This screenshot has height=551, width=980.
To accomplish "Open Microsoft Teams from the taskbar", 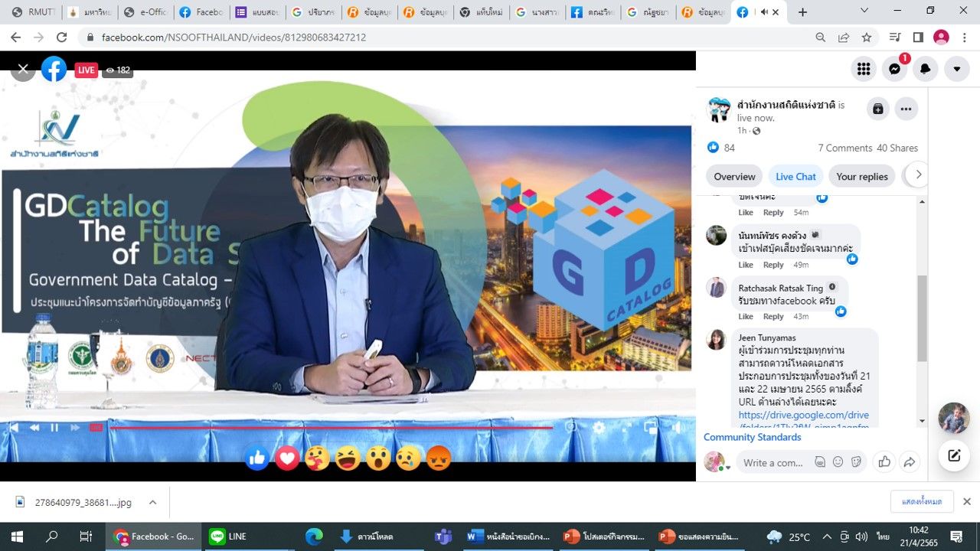I will [x=443, y=536].
